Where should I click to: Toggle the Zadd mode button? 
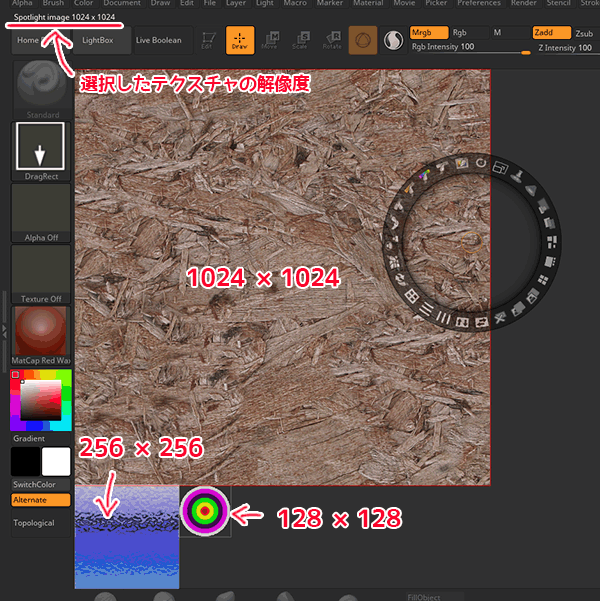click(551, 33)
